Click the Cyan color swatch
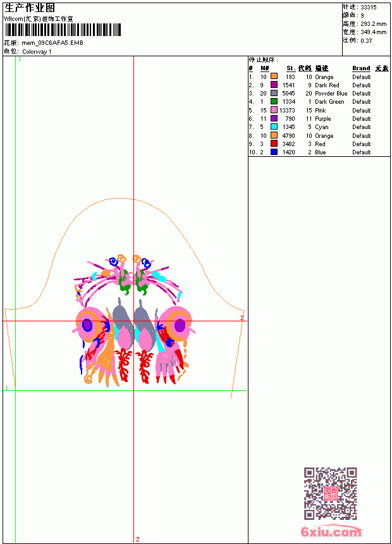This screenshot has width=392, height=544. tap(274, 127)
